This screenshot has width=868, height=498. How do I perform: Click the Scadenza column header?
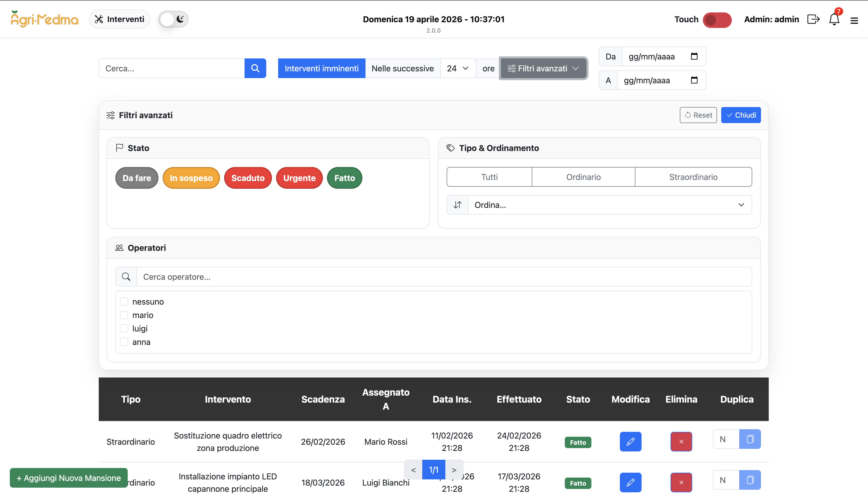323,399
